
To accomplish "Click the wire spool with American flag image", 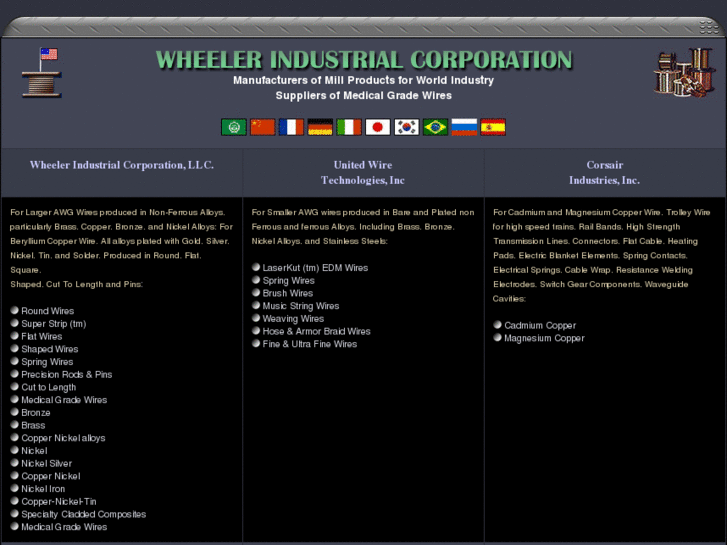I will tap(41, 72).
